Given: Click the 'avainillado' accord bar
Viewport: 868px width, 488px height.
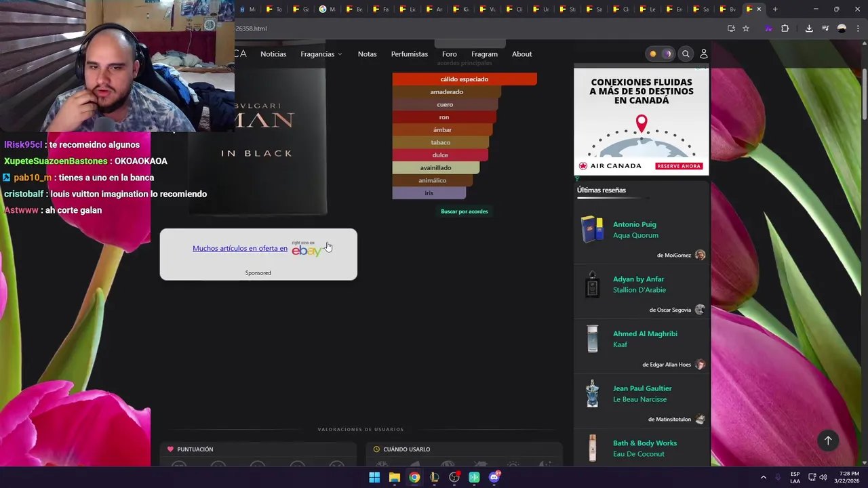Looking at the screenshot, I should (435, 168).
